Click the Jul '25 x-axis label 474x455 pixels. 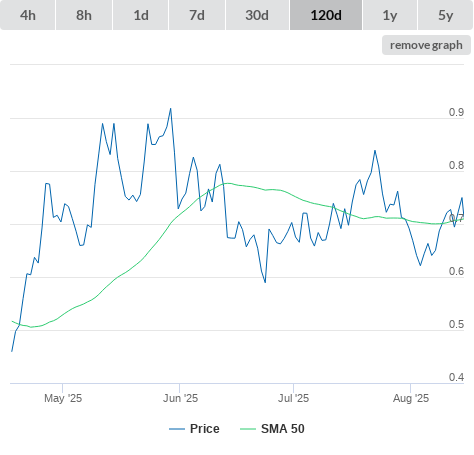[x=293, y=398]
